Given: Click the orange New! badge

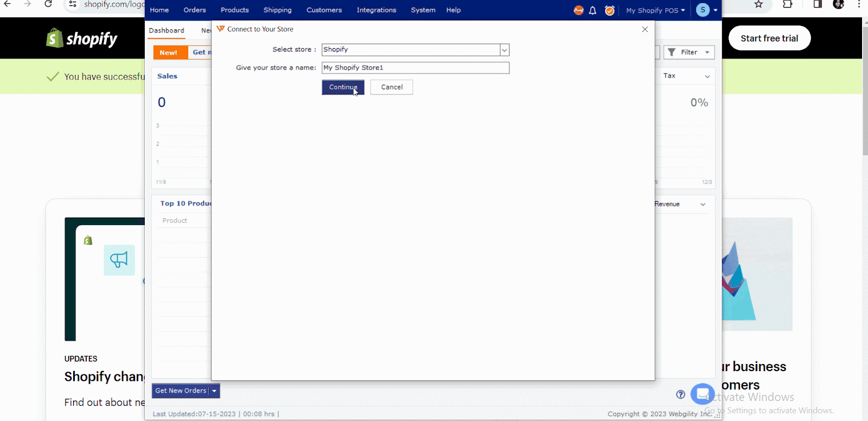Looking at the screenshot, I should (170, 53).
